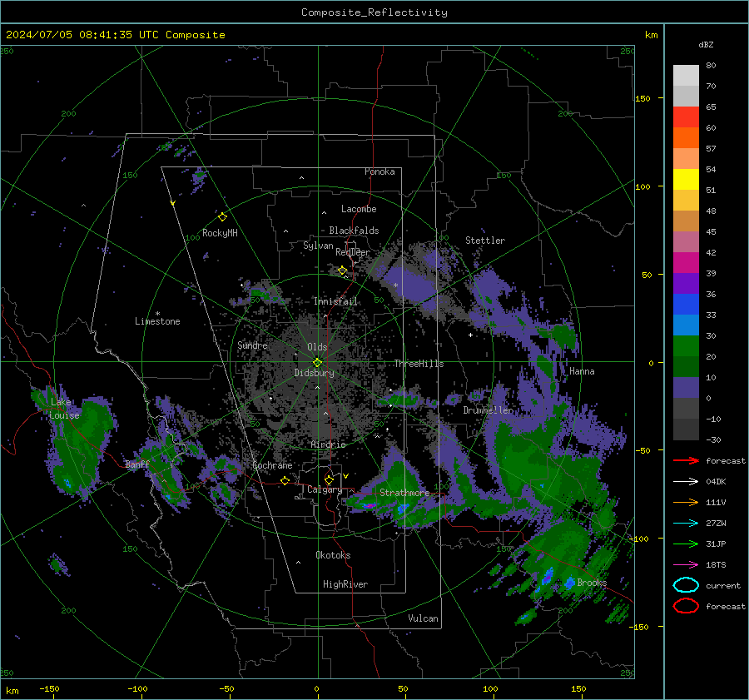The height and width of the screenshot is (700, 749).
Task: Click the RockyMH label
Action: pos(220,233)
